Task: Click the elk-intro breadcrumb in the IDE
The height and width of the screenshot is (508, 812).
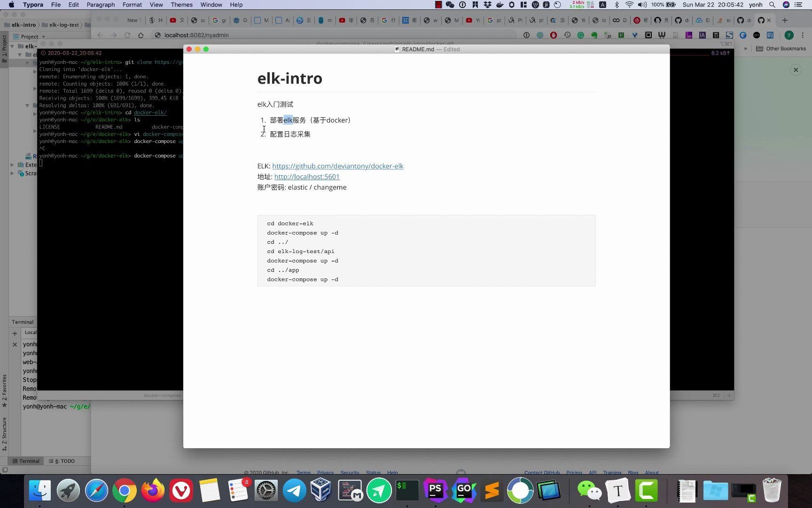Action: click(x=20, y=25)
